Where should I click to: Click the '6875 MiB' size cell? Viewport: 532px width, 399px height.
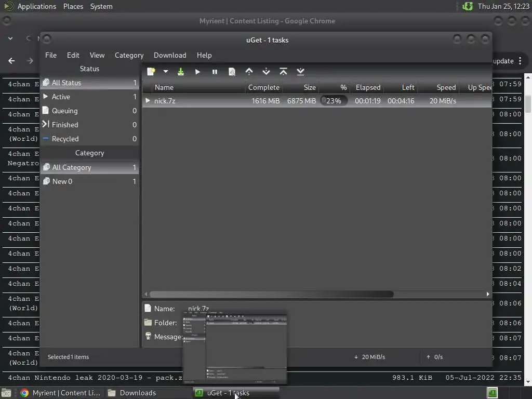[302, 101]
